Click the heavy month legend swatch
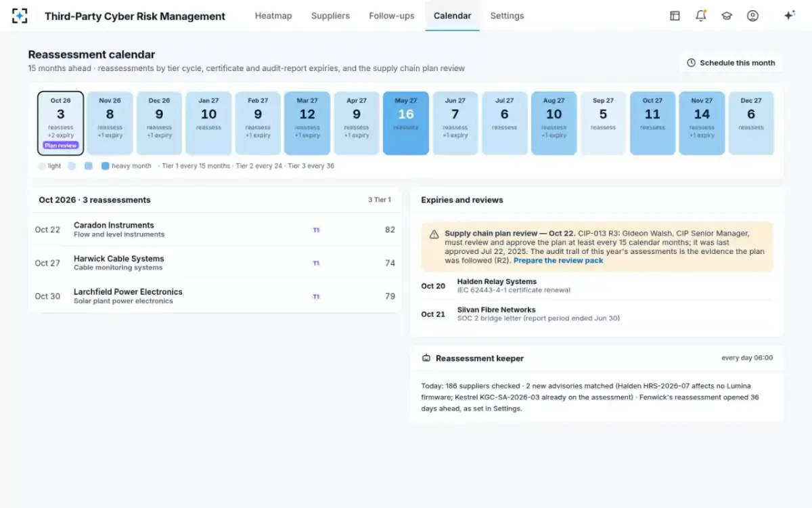This screenshot has width=812, height=508. point(105,166)
